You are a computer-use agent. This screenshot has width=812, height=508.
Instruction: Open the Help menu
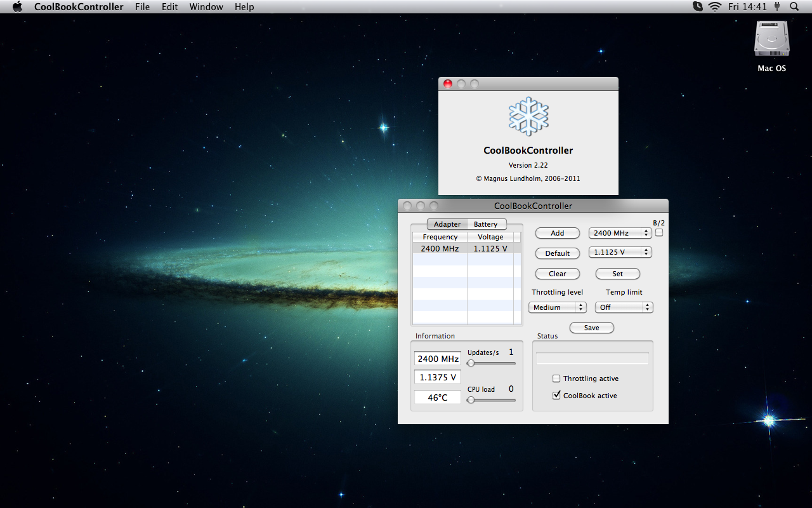click(244, 6)
